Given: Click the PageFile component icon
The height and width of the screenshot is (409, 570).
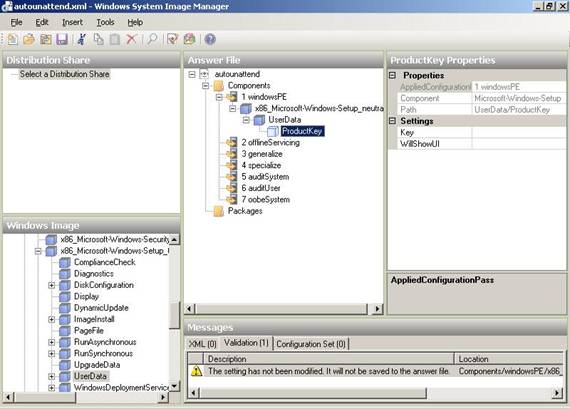Looking at the screenshot, I should tap(65, 331).
